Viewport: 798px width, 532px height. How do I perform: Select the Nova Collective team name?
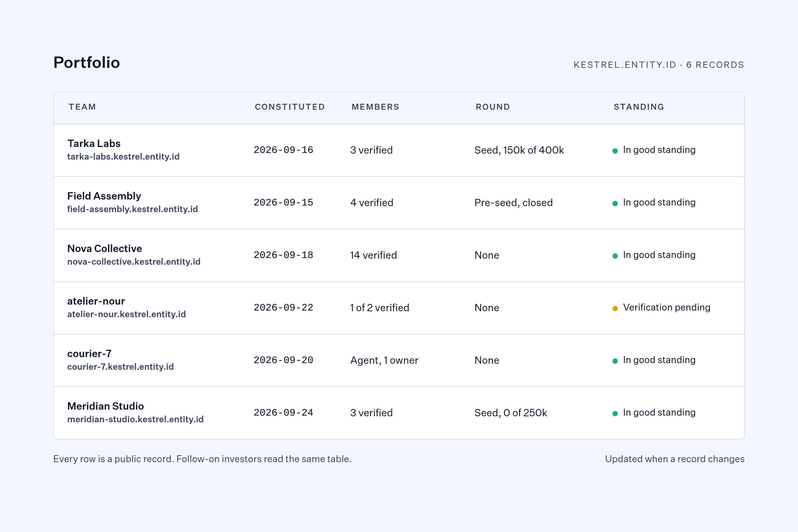pyautogui.click(x=104, y=248)
